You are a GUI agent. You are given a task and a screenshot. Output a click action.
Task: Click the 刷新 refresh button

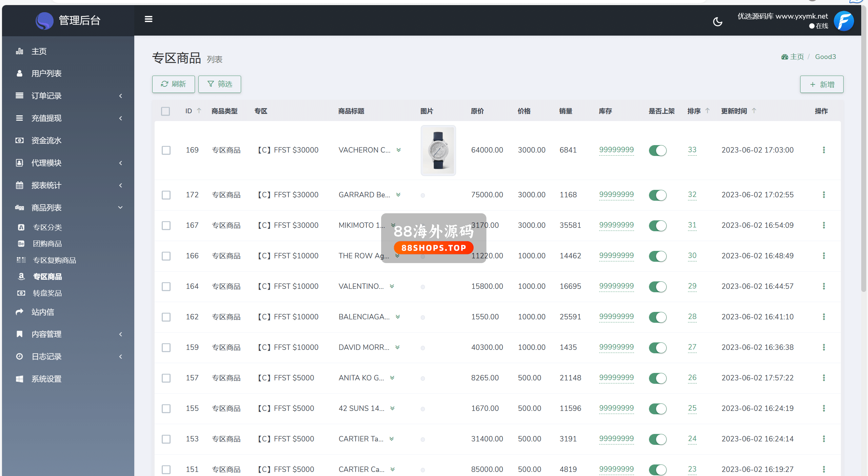pos(173,84)
